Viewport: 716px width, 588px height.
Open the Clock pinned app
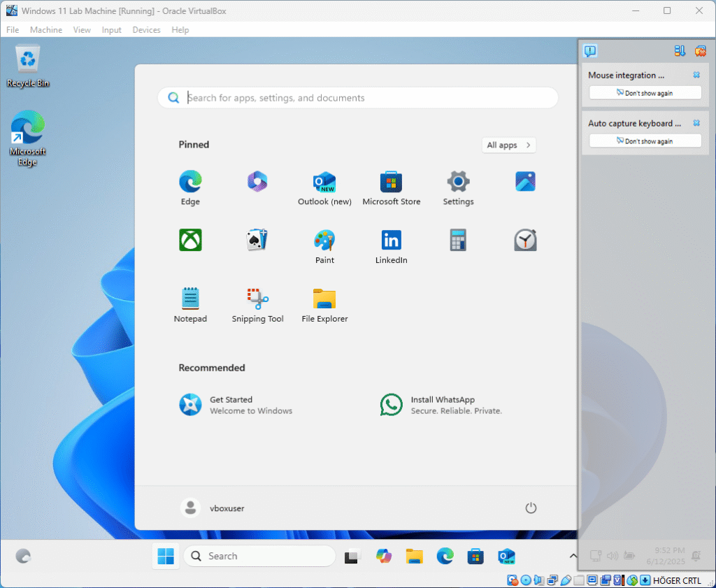coord(525,240)
